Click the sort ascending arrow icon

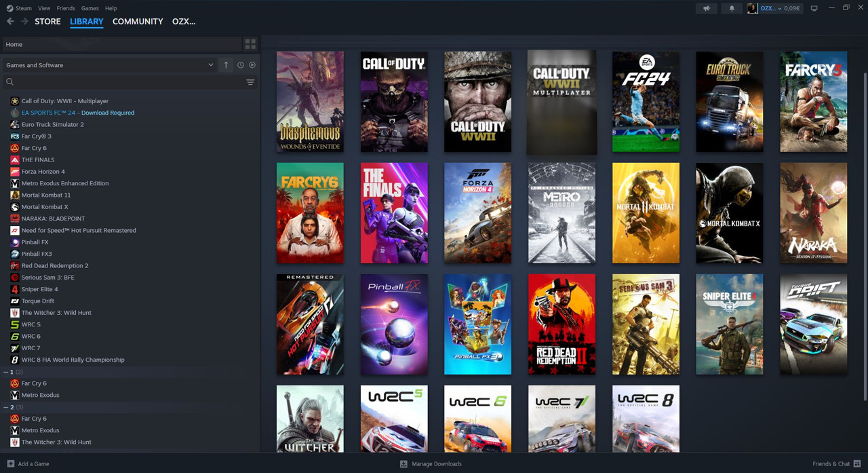226,65
